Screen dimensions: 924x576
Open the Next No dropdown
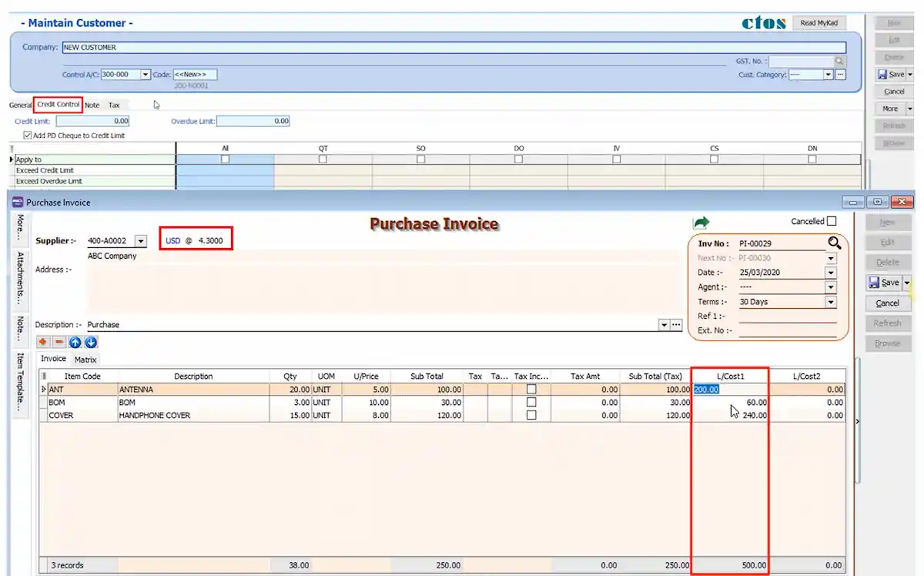[x=830, y=259]
